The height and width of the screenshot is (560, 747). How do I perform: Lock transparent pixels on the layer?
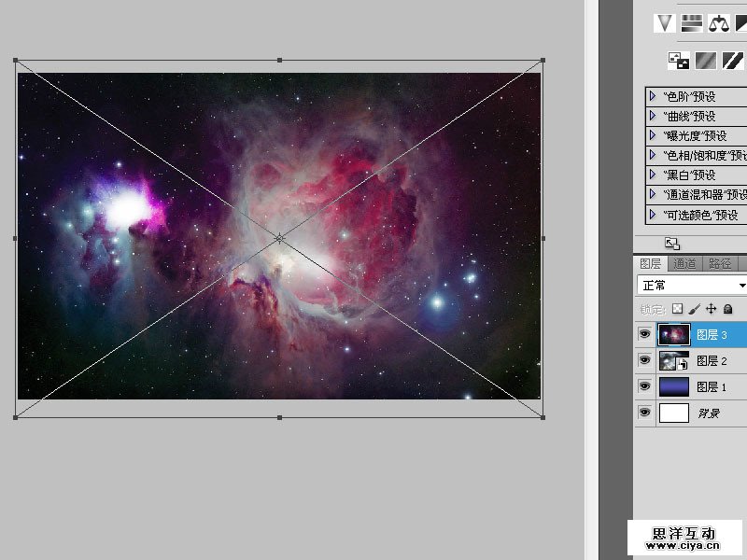tap(678, 309)
